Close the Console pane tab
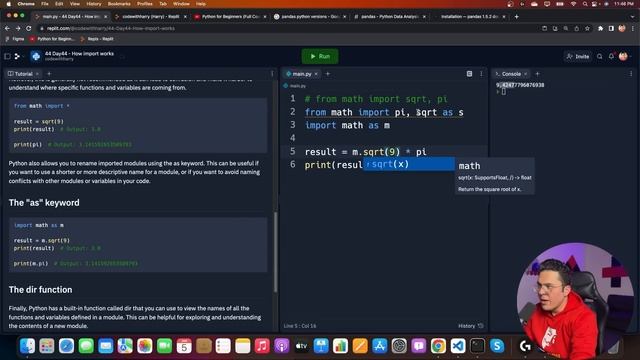Image resolution: width=640 pixels, height=360 pixels. click(x=525, y=74)
